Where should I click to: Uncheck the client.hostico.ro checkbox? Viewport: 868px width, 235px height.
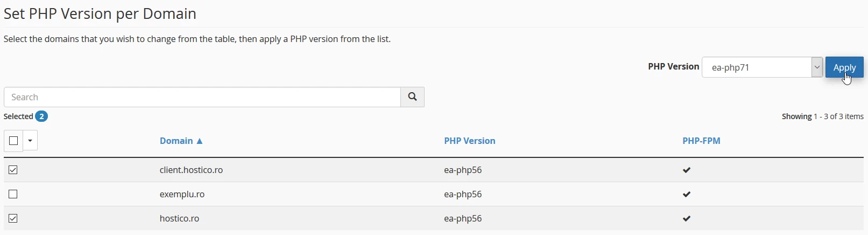[13, 170]
